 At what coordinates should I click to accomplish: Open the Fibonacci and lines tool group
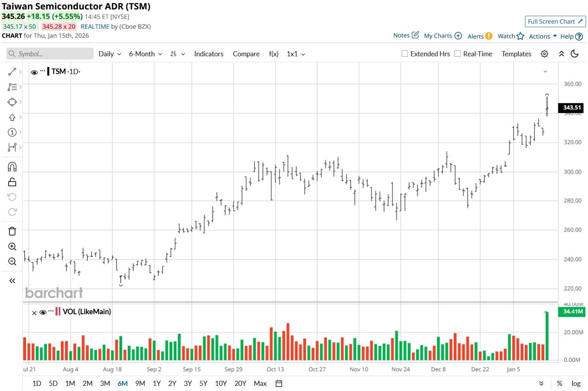pos(12,87)
